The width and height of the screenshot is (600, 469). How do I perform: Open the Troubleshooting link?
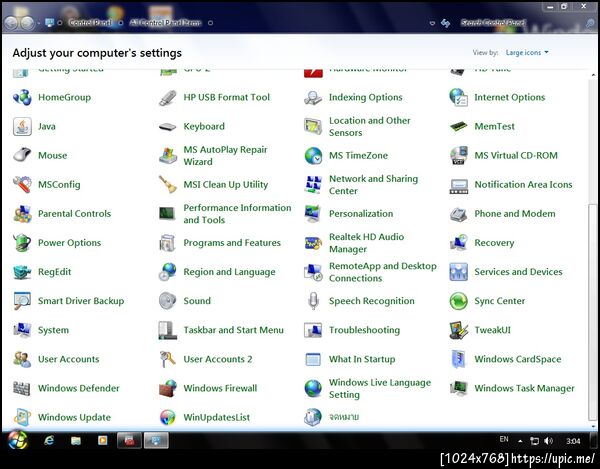(x=364, y=330)
